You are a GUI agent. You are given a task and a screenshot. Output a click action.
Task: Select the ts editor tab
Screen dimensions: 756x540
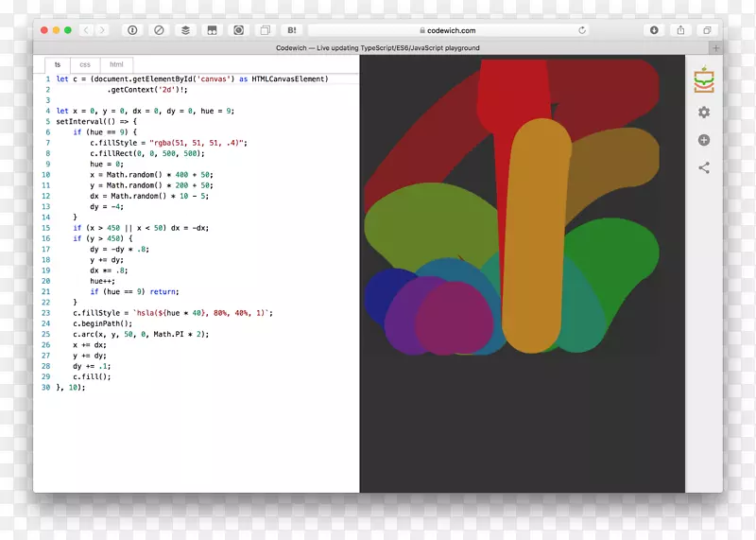point(57,64)
